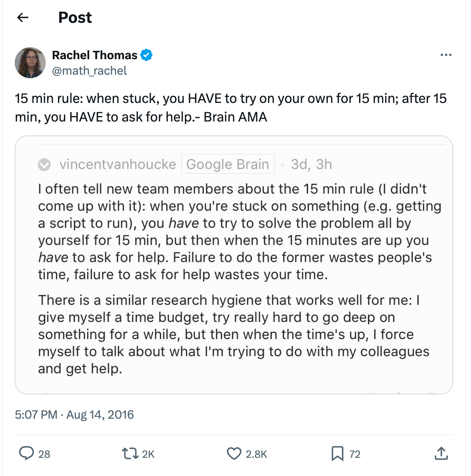This screenshot has height=476, width=471.
Task: Open the three-dot more options menu
Action: click(446, 55)
